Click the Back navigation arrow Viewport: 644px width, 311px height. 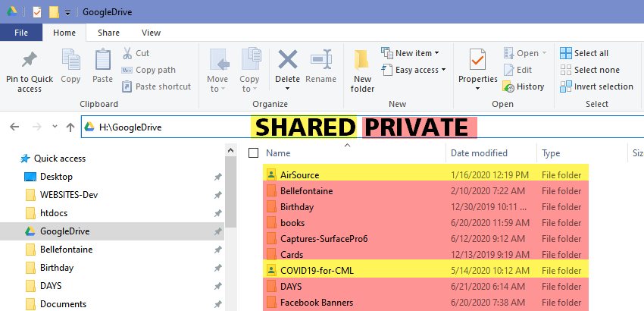click(14, 127)
